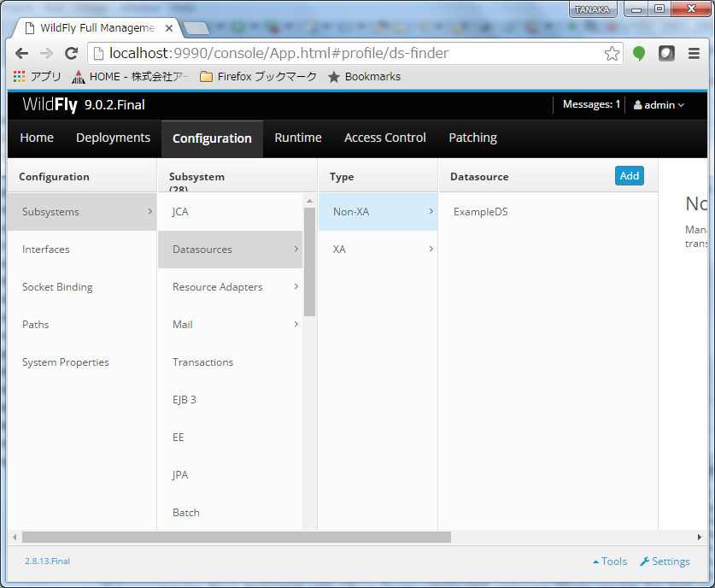Viewport: 715px width, 588px height.
Task: Click the URL address bar
Action: [x=342, y=54]
